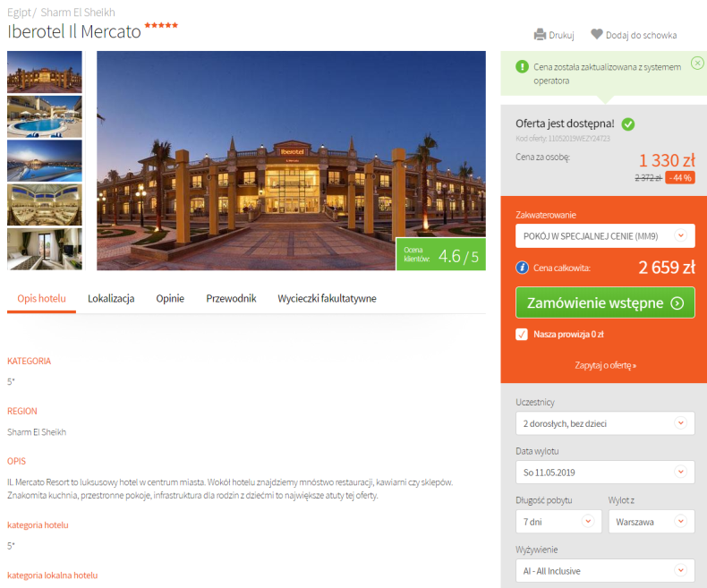Image resolution: width=707 pixels, height=588 pixels.
Task: Click the green exclamation alert icon
Action: [522, 67]
